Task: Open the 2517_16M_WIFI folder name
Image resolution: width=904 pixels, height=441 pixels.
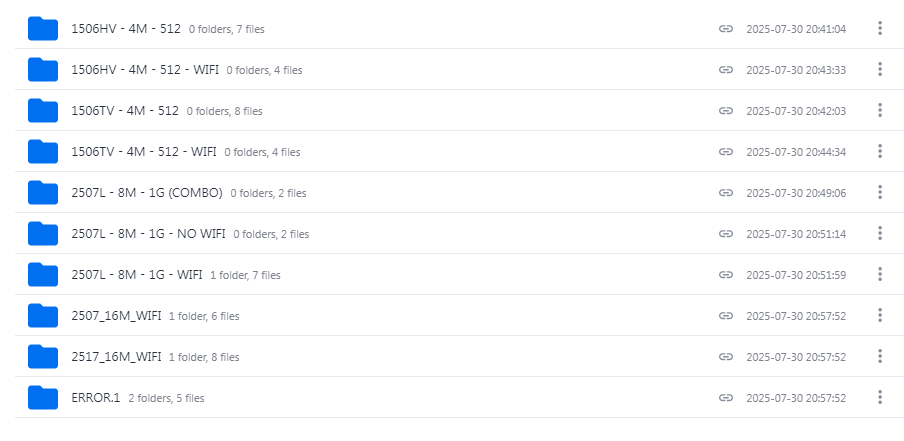Action: point(116,357)
